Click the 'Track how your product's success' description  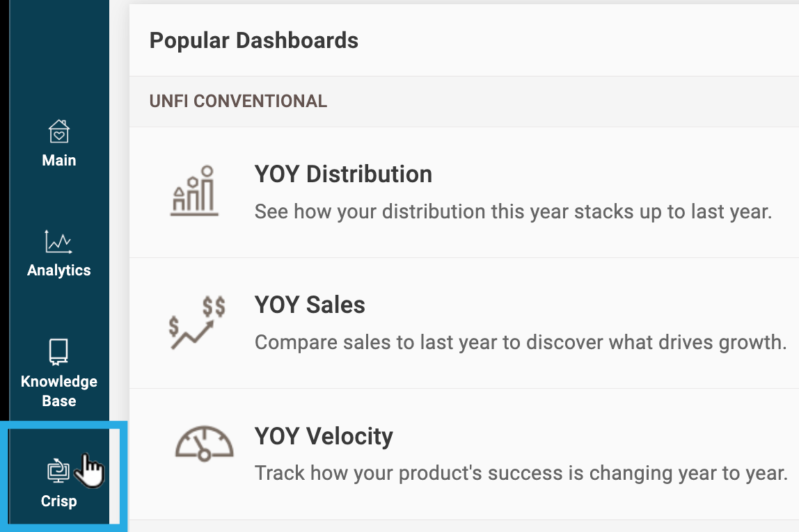521,474
